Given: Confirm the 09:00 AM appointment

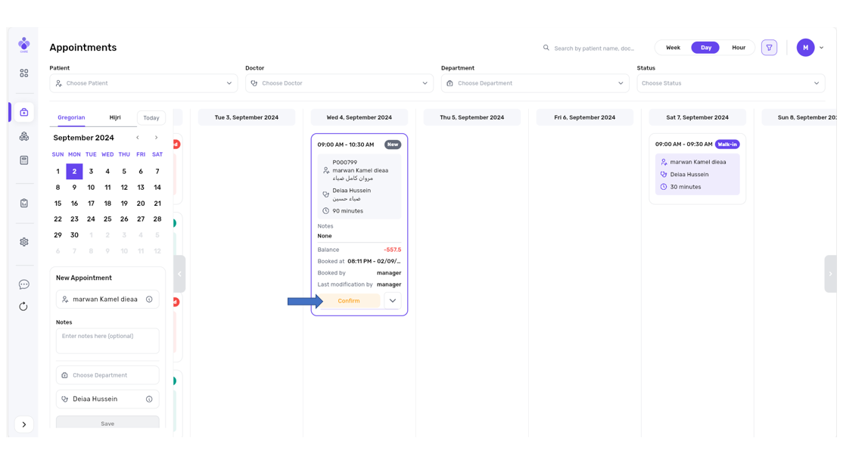Looking at the screenshot, I should click(x=349, y=301).
